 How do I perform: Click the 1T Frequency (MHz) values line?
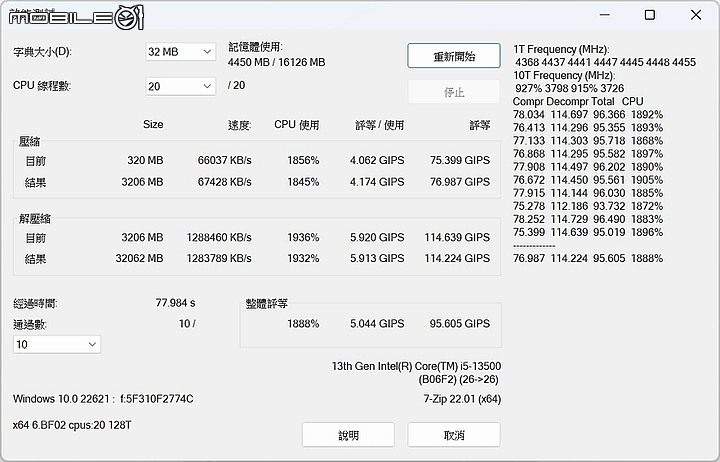coord(605,62)
